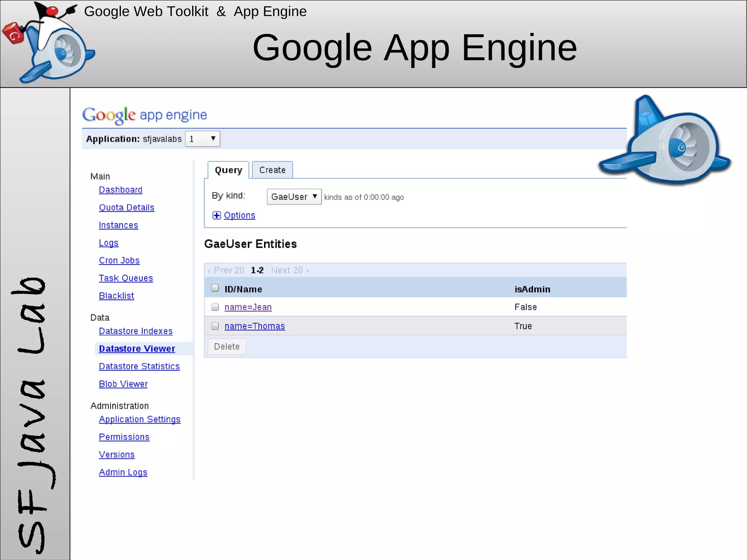Click the 'By kind:' label
The height and width of the screenshot is (560, 747).
click(229, 196)
